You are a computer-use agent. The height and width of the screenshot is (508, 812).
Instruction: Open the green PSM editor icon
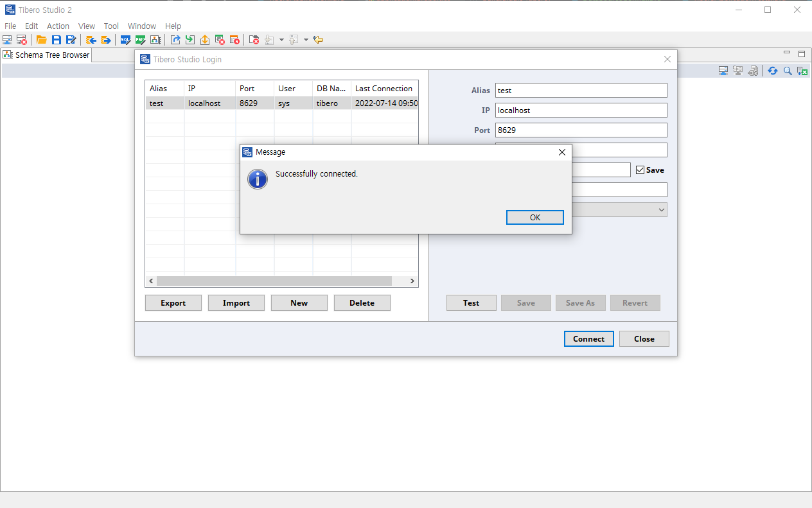141,40
